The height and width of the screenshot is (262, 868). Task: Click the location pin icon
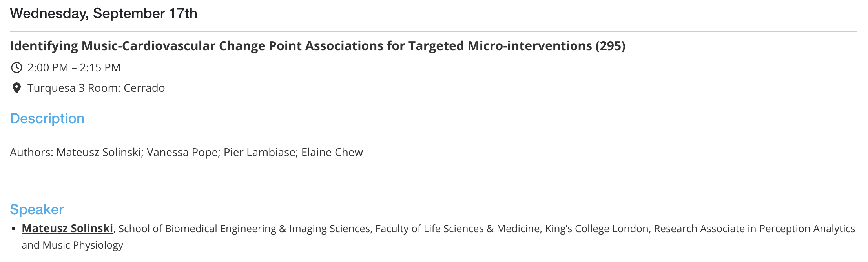16,88
